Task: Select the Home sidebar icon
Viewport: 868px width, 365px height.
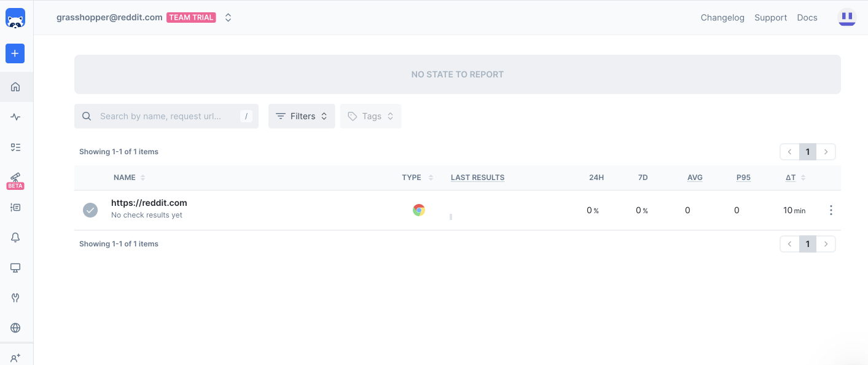Action: tap(15, 87)
